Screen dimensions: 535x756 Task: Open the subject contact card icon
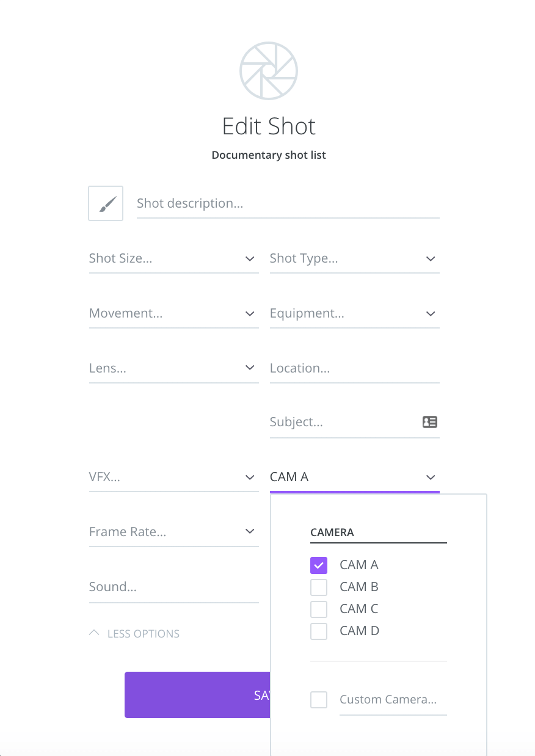click(x=430, y=422)
